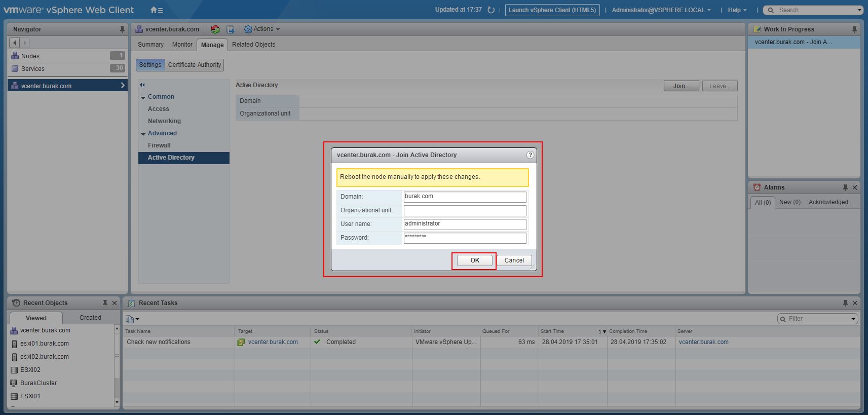Click the Join... button

[681, 86]
